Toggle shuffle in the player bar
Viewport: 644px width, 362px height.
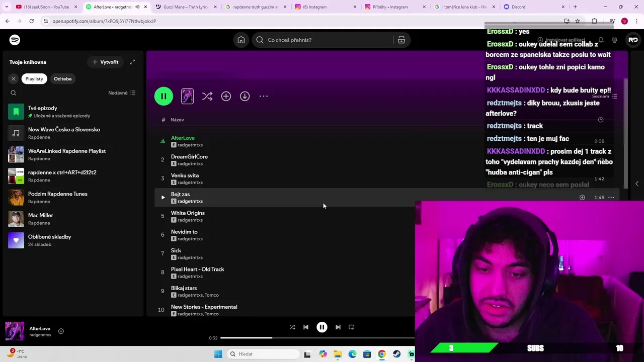coord(292,327)
